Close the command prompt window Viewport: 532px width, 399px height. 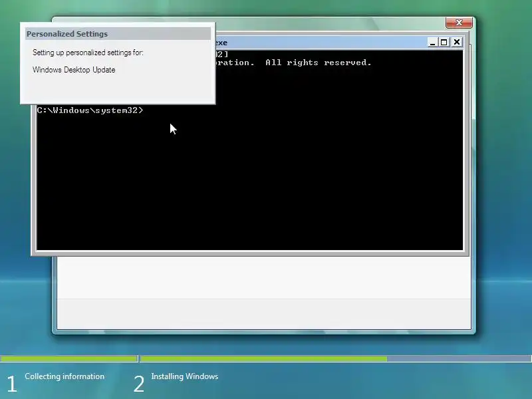457,43
